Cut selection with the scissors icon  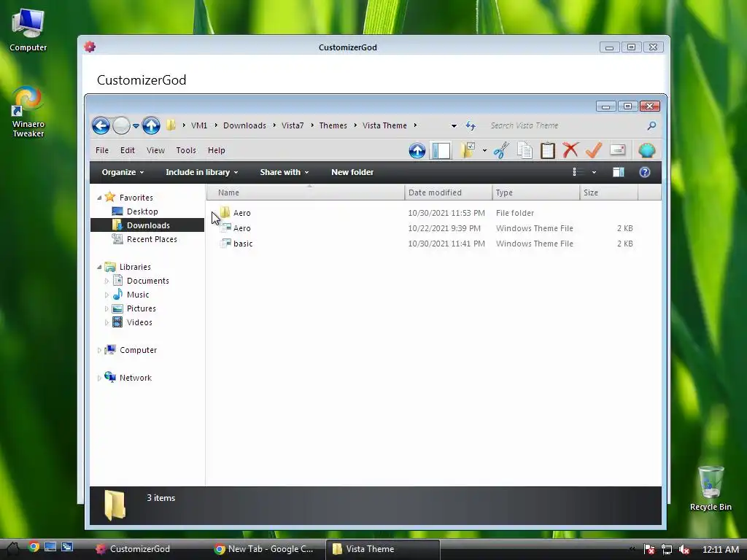coord(501,150)
